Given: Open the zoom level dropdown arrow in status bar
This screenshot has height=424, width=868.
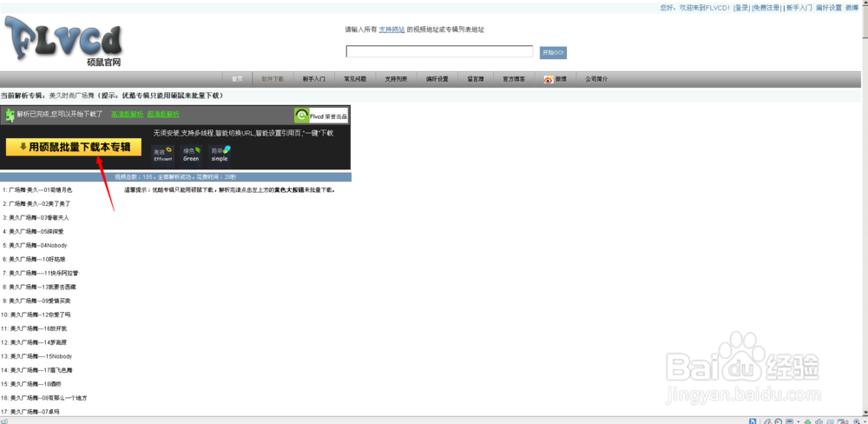Looking at the screenshot, I should 865,421.
